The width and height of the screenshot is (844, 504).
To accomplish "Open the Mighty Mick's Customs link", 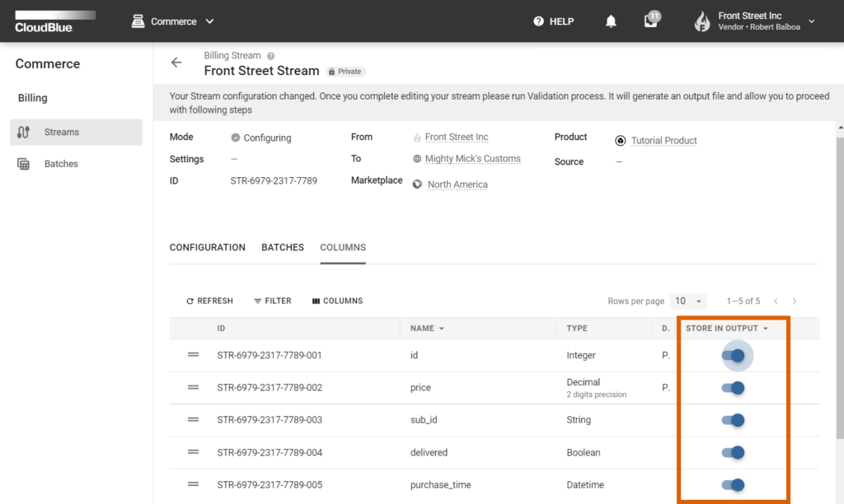I will (x=472, y=159).
